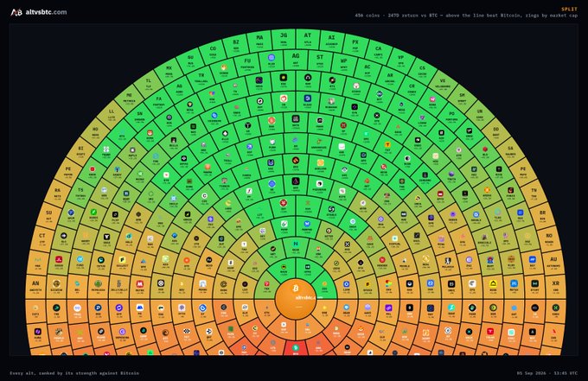This screenshot has width=588, height=381.
Task: Open the CA tile on the outer ring
Action: [379, 51]
